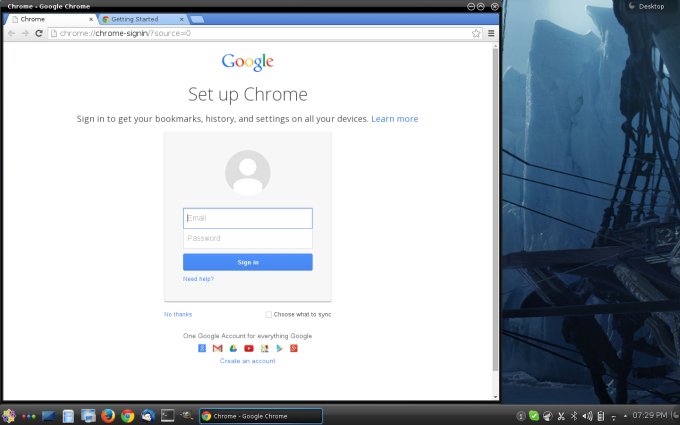Click the Chrome back navigation arrow
The width and height of the screenshot is (680, 425).
tap(12, 33)
